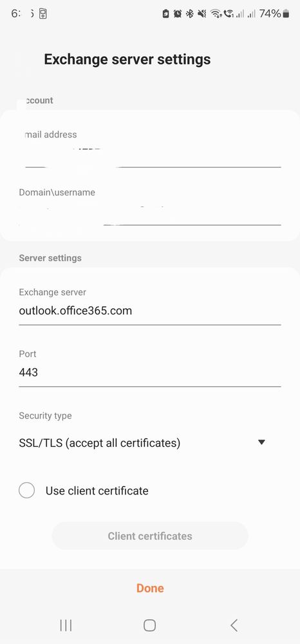Tap the alarm clock status icon
300x644 pixels.
click(177, 14)
